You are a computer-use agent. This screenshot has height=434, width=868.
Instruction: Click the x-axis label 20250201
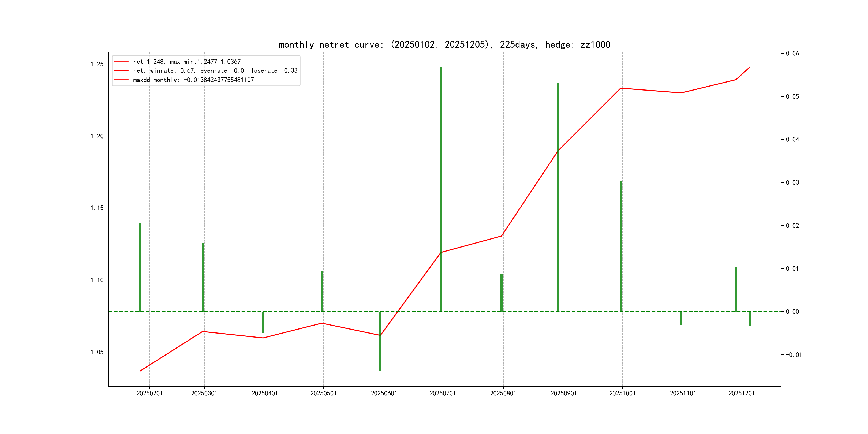click(x=149, y=393)
